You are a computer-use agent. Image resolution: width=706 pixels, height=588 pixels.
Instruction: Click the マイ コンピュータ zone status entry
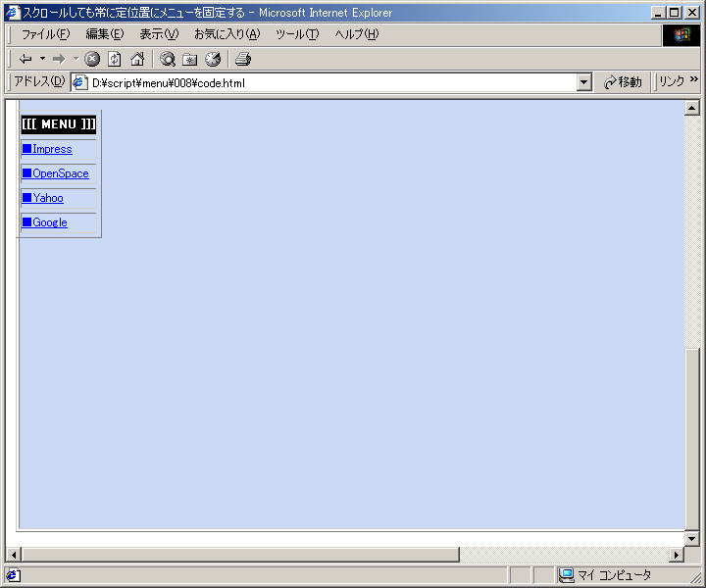click(605, 575)
